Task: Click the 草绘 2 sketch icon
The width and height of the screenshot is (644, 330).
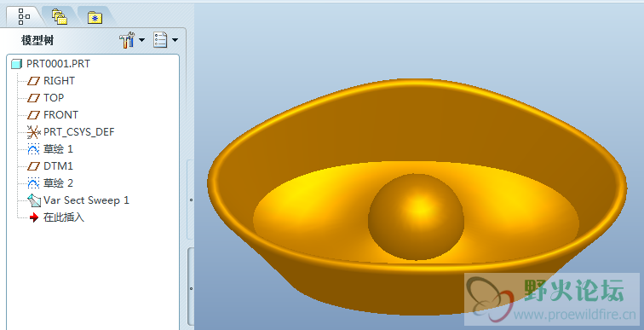Action: pyautogui.click(x=34, y=182)
